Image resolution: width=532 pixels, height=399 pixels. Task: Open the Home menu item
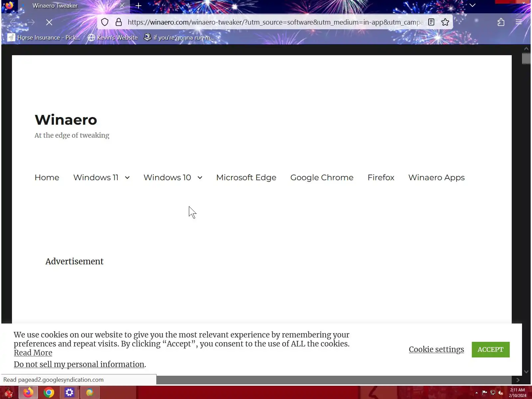point(47,178)
